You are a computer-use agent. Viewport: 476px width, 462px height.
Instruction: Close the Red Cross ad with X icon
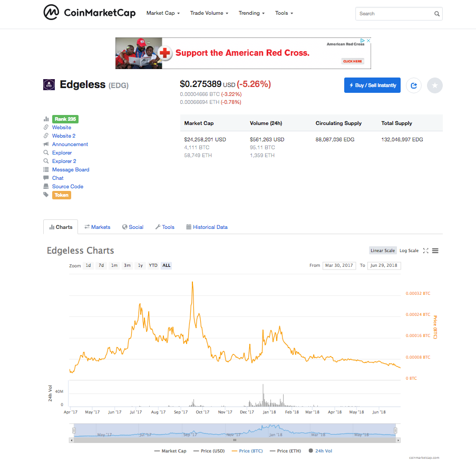click(368, 41)
